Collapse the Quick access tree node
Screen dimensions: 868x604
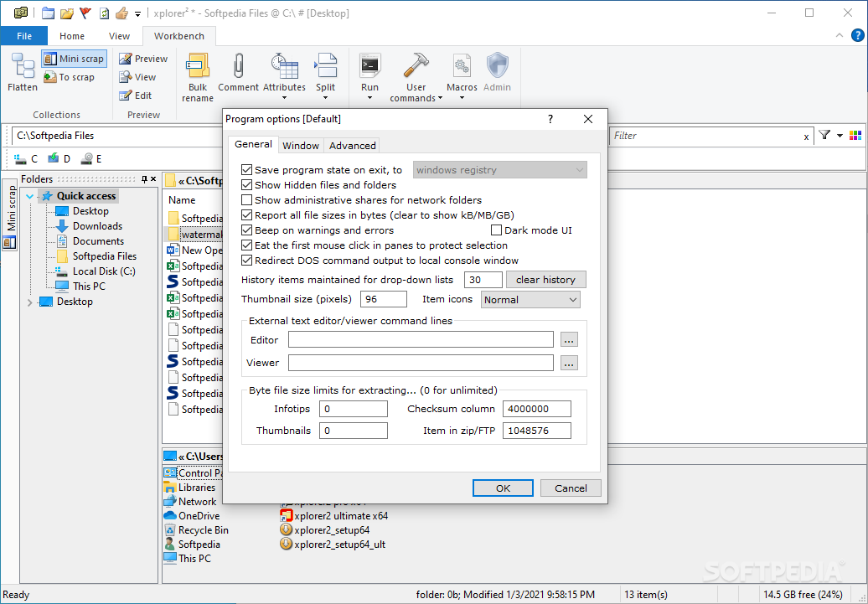pyautogui.click(x=30, y=196)
